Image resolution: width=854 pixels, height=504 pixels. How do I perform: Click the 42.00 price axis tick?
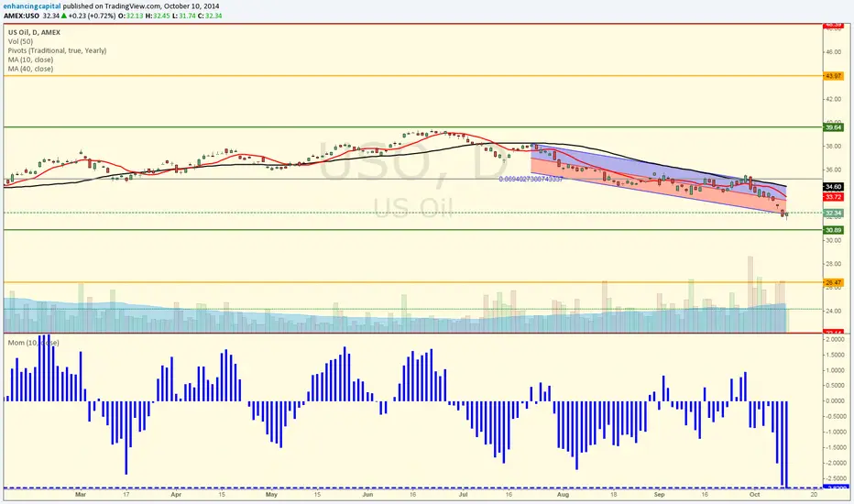click(x=833, y=100)
